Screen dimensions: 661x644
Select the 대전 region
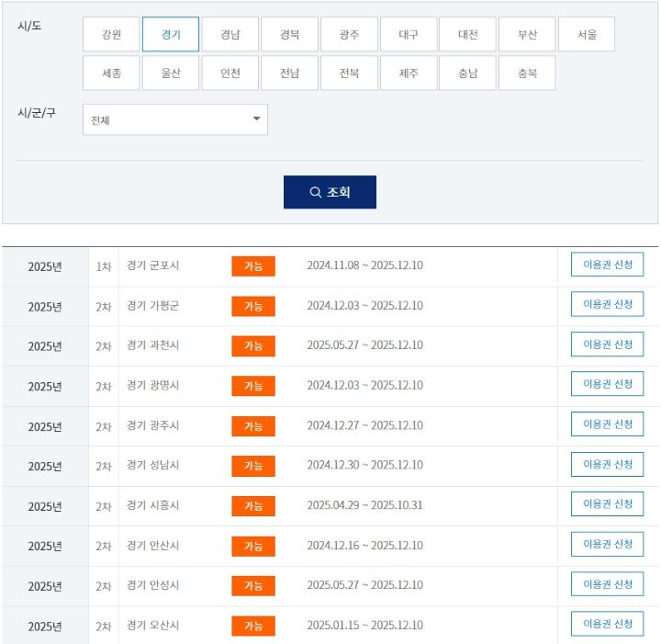tap(467, 34)
